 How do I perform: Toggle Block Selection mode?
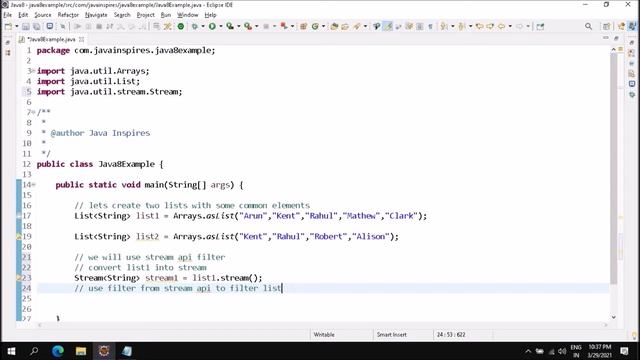[x=420, y=27]
